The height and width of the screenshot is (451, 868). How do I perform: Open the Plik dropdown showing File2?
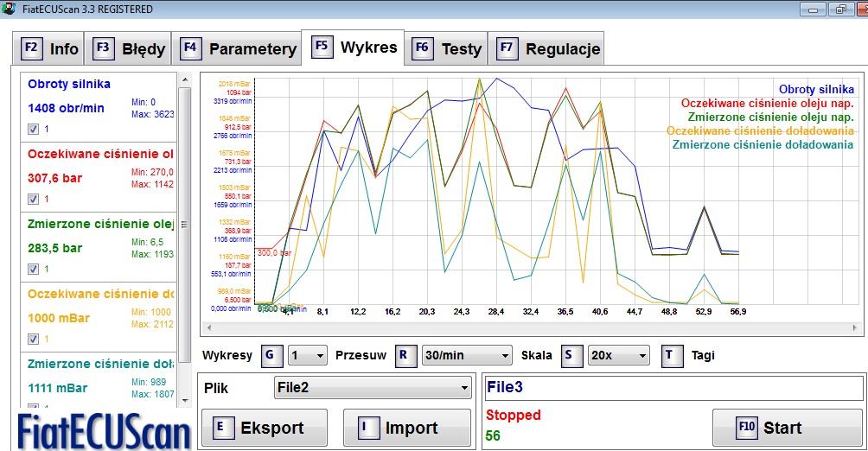click(x=373, y=387)
